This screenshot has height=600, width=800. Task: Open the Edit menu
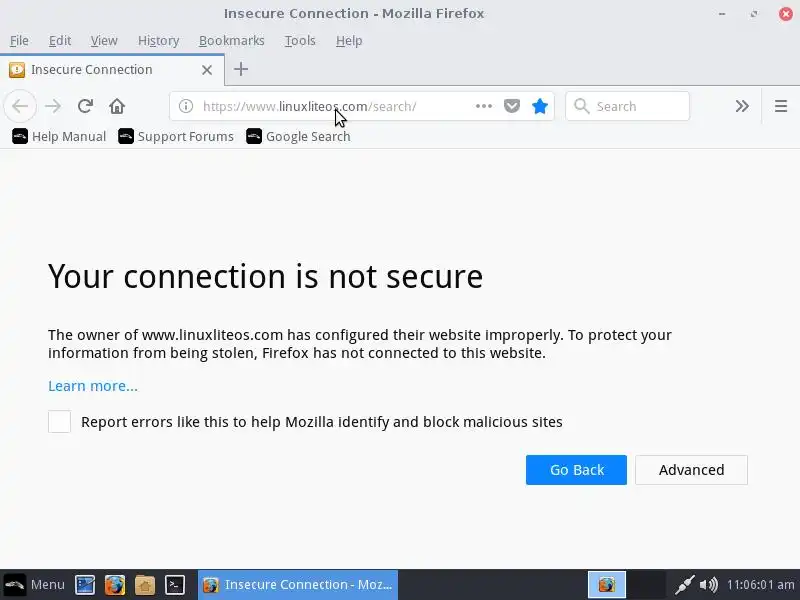pyautogui.click(x=60, y=40)
